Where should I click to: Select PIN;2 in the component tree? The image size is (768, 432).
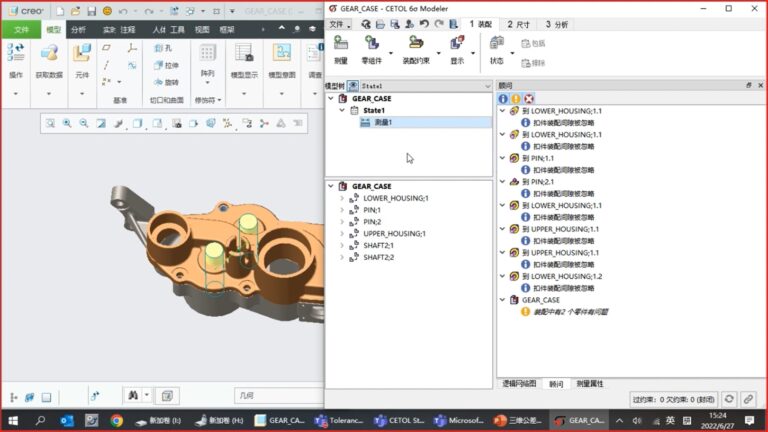(372, 222)
